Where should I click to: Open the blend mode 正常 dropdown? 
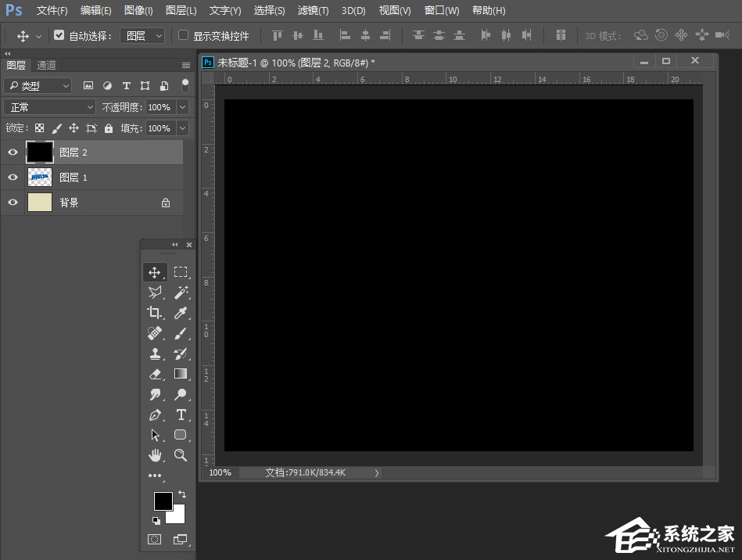click(49, 107)
